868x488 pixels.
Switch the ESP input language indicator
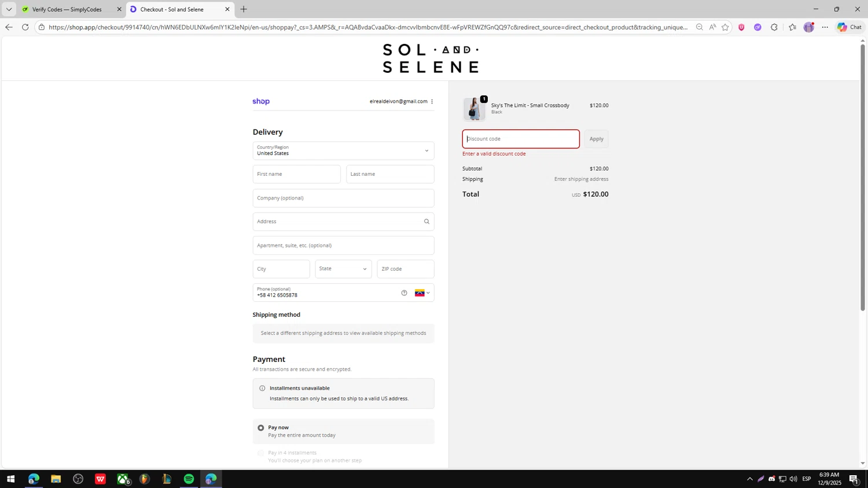pos(807,479)
